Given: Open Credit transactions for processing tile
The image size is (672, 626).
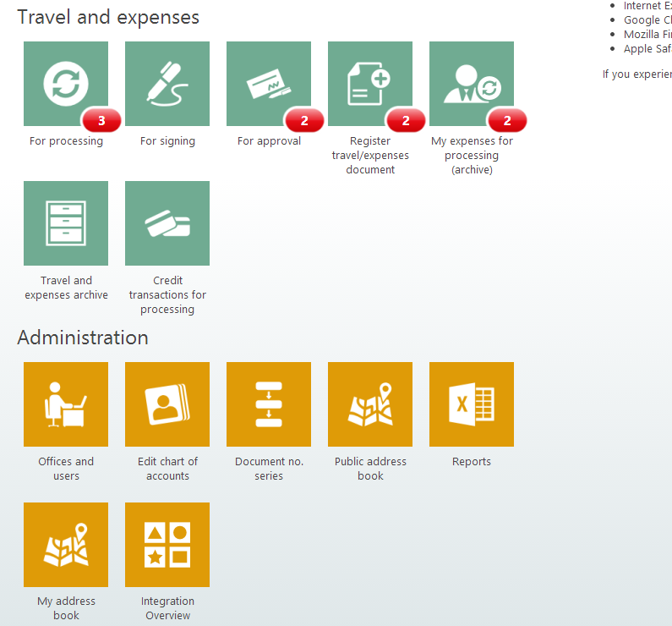Looking at the screenshot, I should click(167, 223).
